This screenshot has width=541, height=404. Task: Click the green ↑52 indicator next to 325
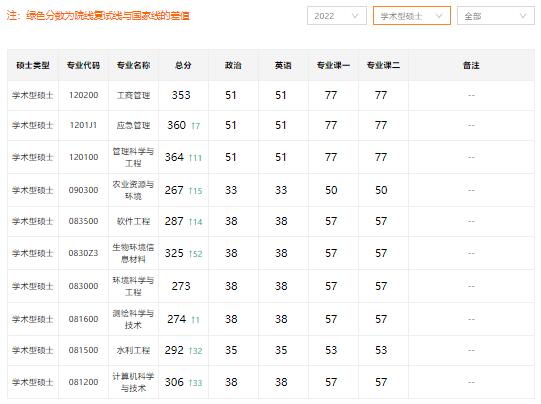(196, 254)
